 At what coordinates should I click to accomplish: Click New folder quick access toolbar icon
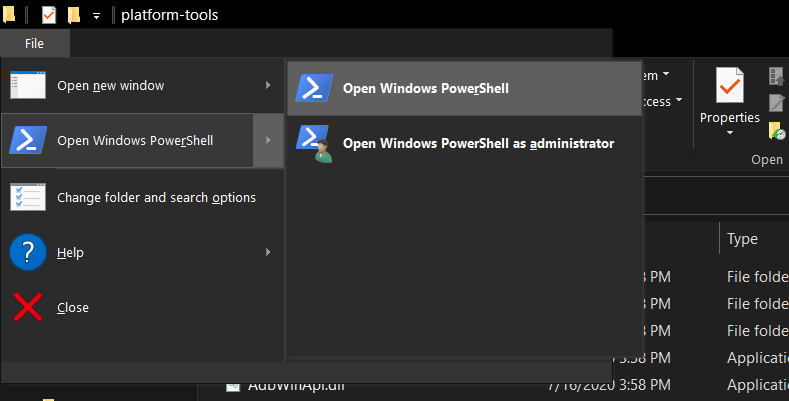click(x=74, y=15)
